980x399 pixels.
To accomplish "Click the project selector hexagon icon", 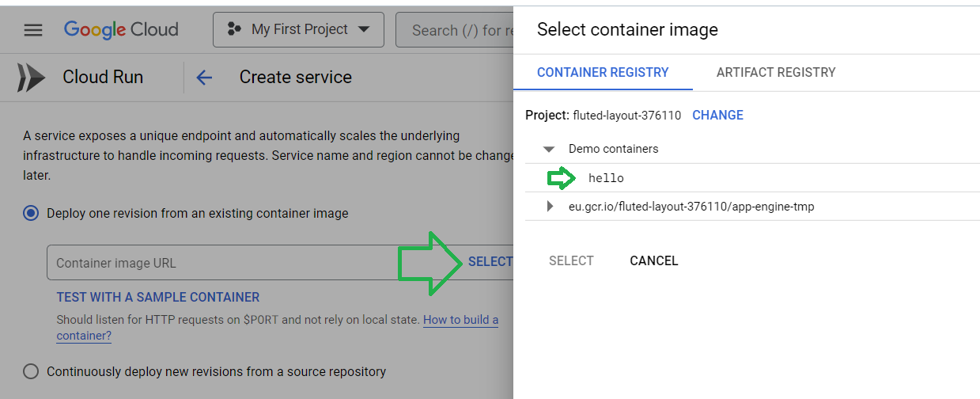I will pyautogui.click(x=234, y=30).
